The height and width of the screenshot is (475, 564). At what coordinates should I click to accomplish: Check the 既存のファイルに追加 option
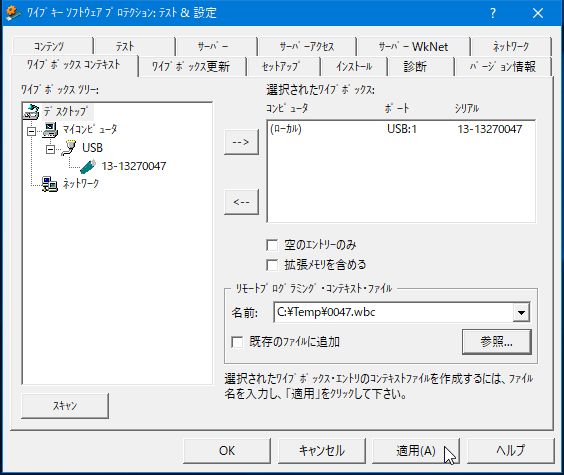(x=237, y=342)
